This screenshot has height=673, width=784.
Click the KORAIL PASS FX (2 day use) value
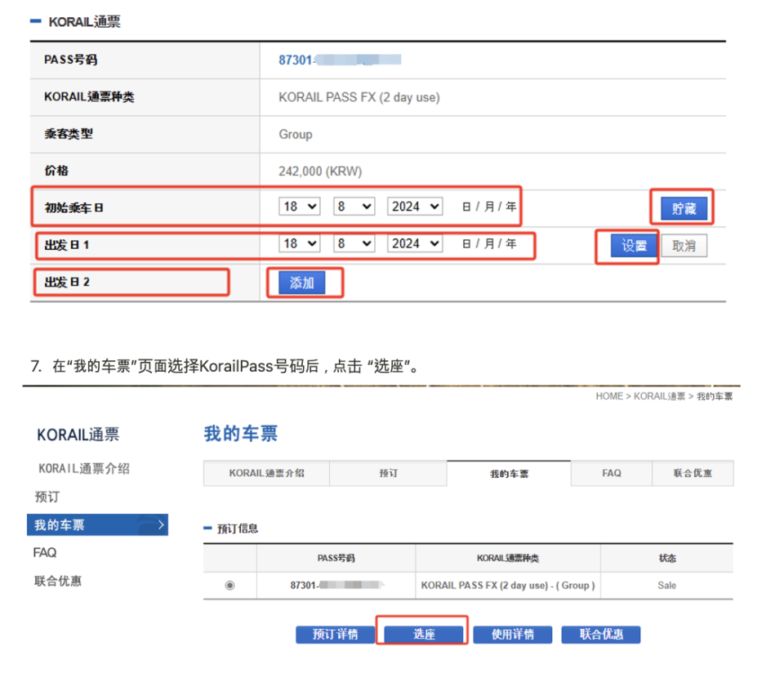tap(359, 97)
